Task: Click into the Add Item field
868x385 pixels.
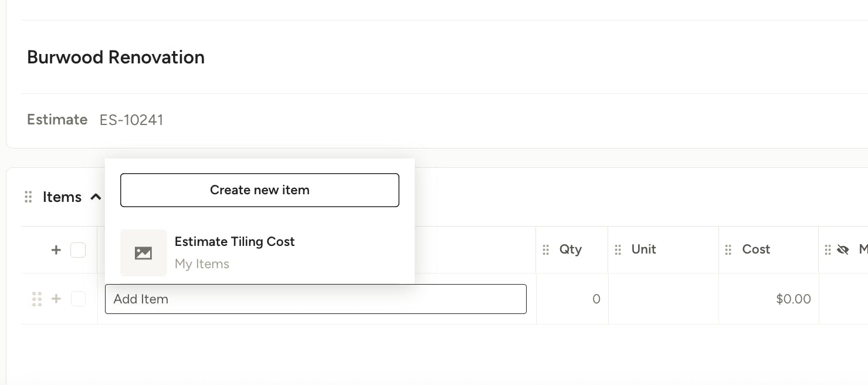Action: (316, 299)
